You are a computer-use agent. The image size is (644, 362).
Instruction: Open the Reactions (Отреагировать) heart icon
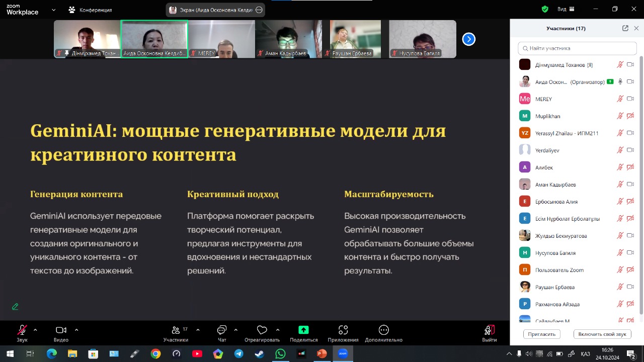point(262,330)
